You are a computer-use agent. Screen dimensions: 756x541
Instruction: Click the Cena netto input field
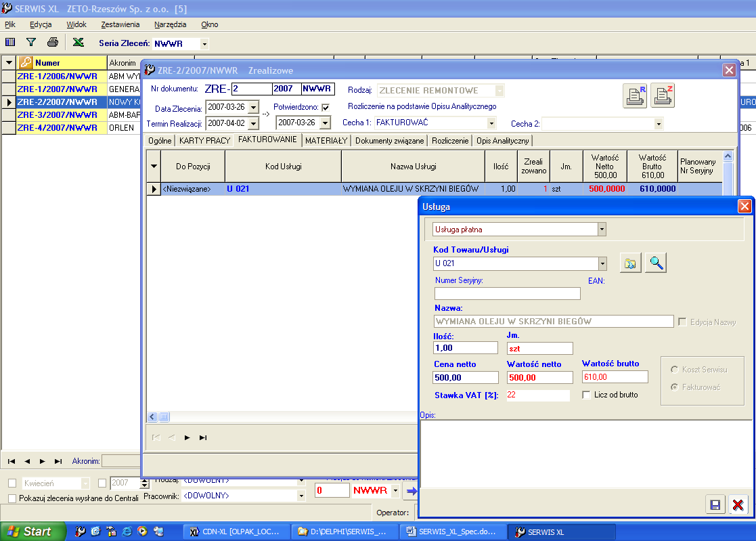[x=466, y=378]
